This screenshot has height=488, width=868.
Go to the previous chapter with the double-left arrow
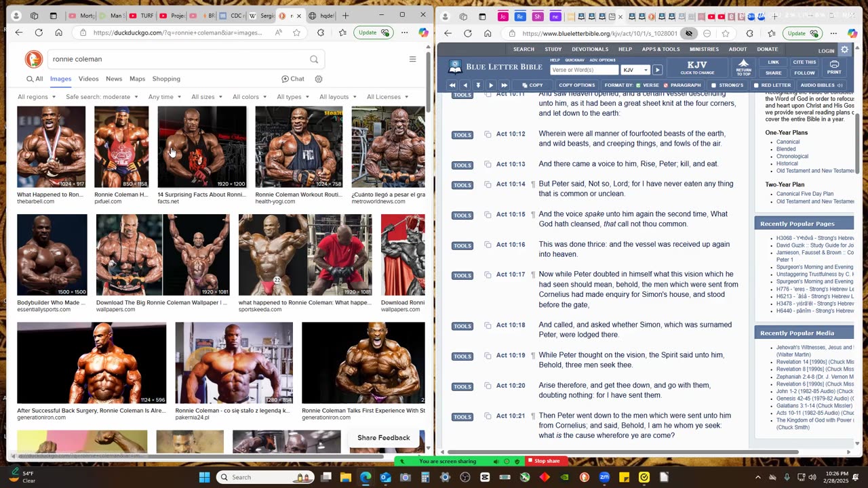452,85
